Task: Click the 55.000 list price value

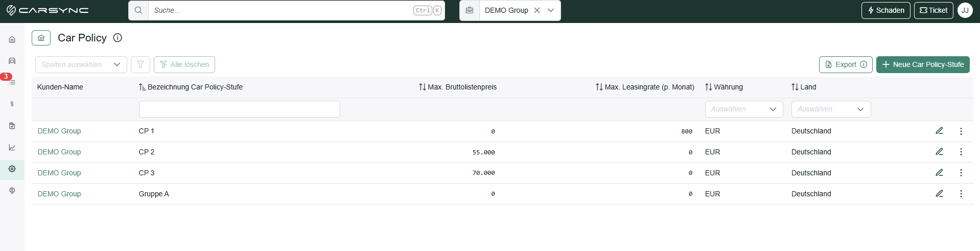Action: 483,152
